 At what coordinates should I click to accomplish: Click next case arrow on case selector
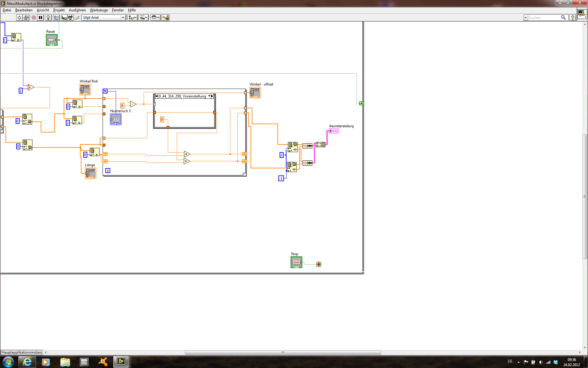pyautogui.click(x=212, y=96)
